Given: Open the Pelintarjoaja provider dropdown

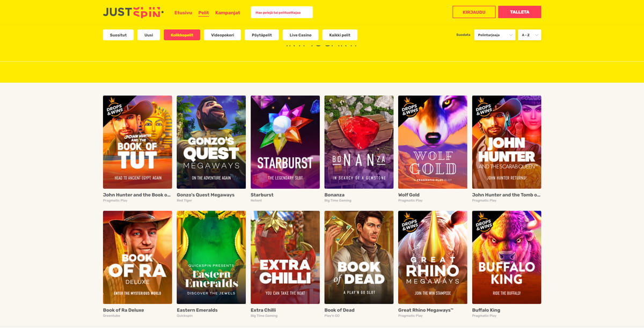Looking at the screenshot, I should 495,35.
